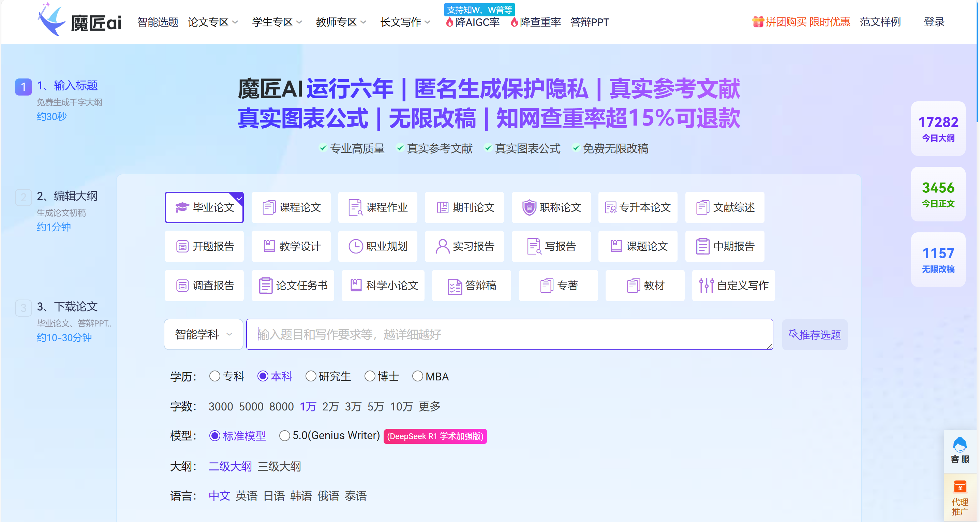Choose 教学设计 teaching design
This screenshot has height=522, width=980.
pyautogui.click(x=291, y=246)
